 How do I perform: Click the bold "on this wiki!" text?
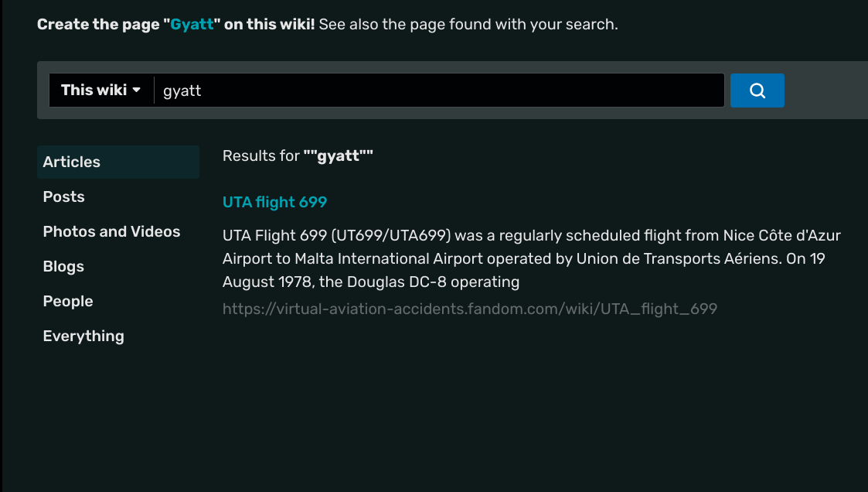(x=269, y=24)
